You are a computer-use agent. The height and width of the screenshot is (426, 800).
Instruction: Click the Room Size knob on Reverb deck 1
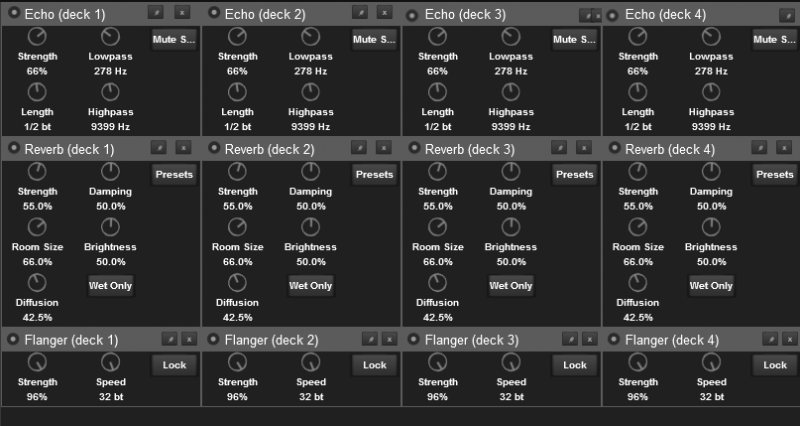pos(37,227)
